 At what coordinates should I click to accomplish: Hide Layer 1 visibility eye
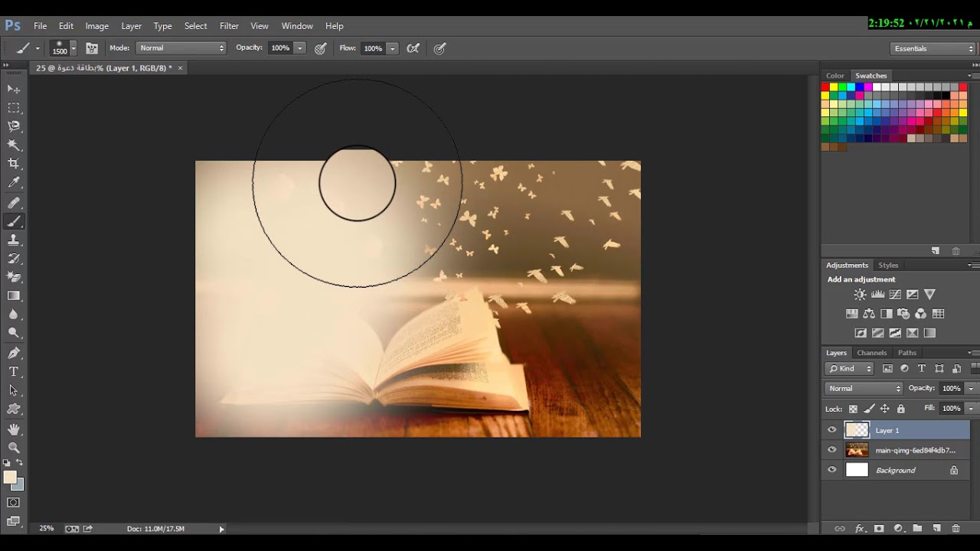point(832,430)
